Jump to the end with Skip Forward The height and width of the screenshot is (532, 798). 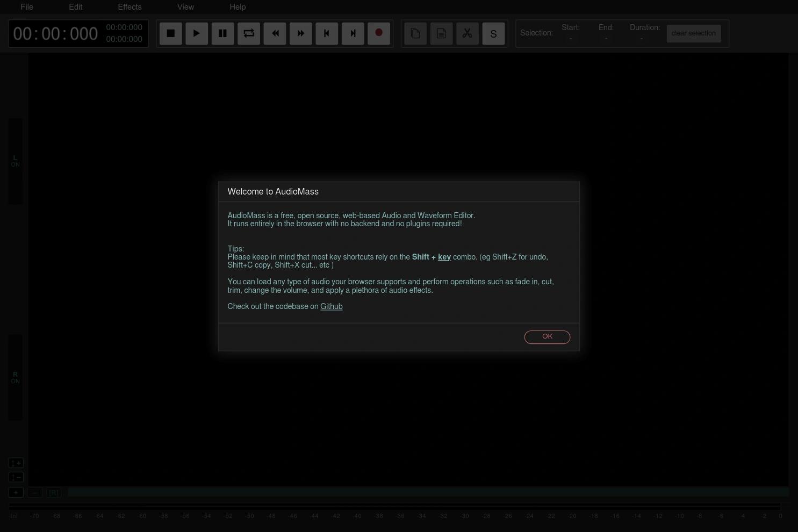(x=353, y=33)
